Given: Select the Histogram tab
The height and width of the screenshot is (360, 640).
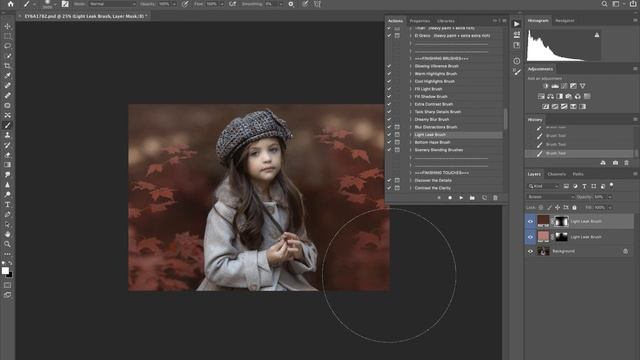Looking at the screenshot, I should pyautogui.click(x=538, y=20).
